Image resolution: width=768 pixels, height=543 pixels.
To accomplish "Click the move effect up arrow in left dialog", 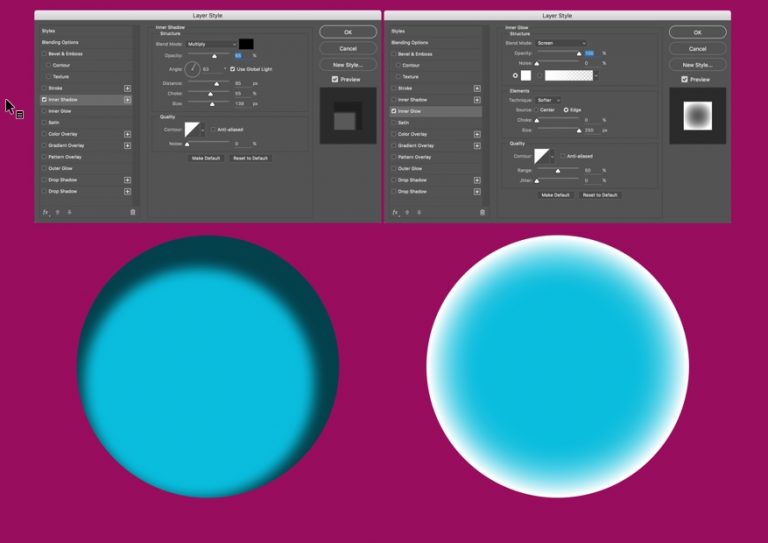I will (x=57, y=212).
